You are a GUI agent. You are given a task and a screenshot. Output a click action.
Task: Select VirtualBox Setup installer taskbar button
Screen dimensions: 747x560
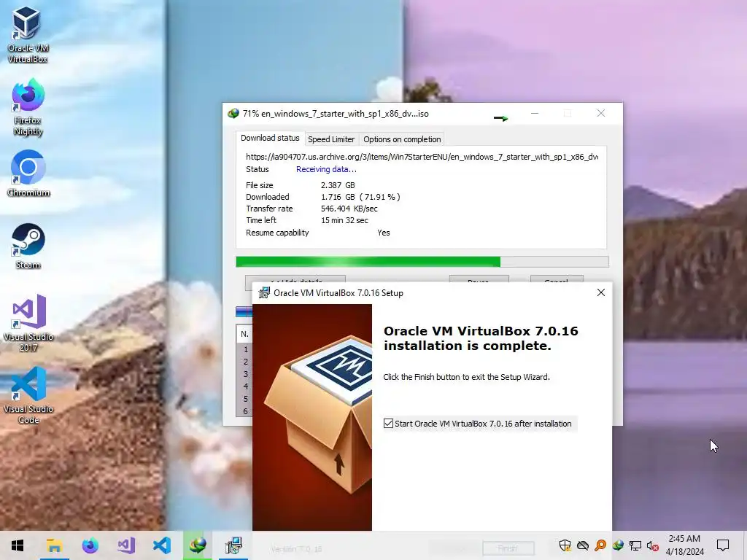point(233,545)
